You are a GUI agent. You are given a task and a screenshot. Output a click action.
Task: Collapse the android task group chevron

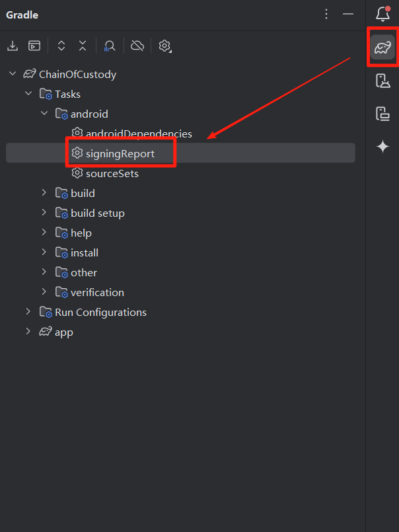click(x=44, y=113)
